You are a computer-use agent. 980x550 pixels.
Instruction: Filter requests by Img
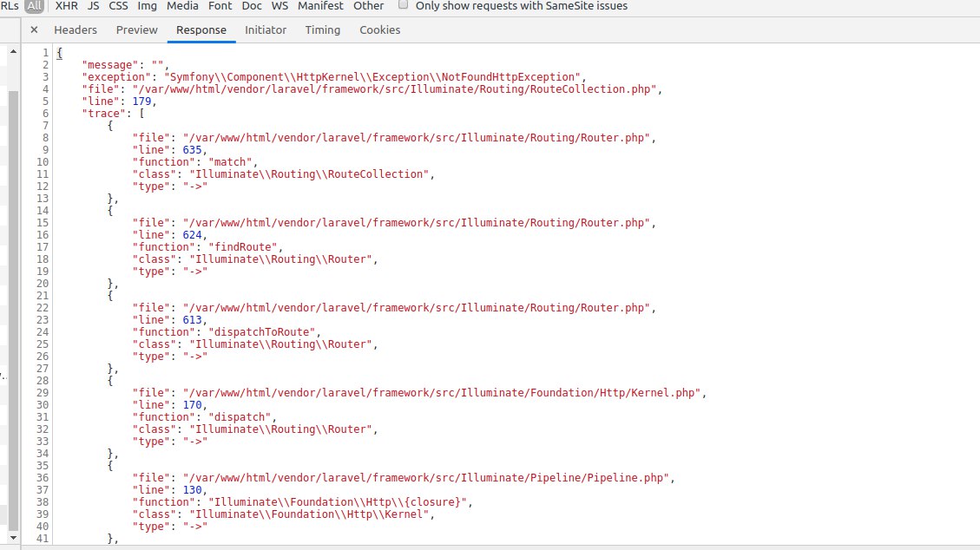(147, 5)
